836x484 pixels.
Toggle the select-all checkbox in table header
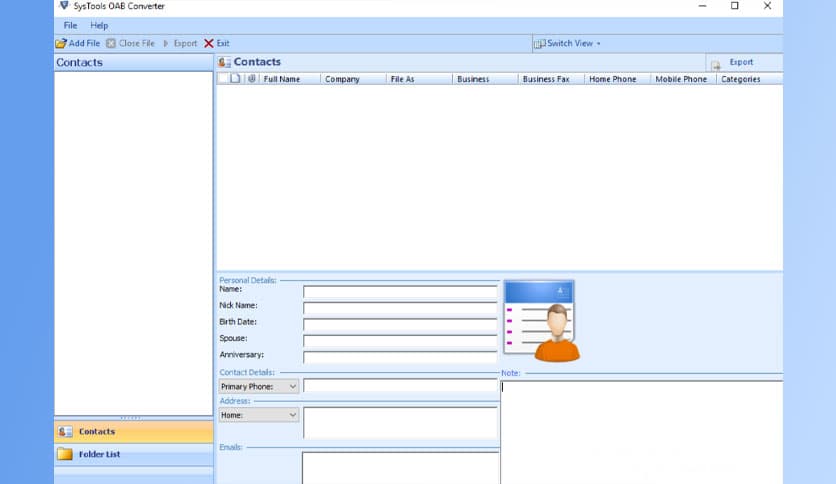pyautogui.click(x=223, y=78)
